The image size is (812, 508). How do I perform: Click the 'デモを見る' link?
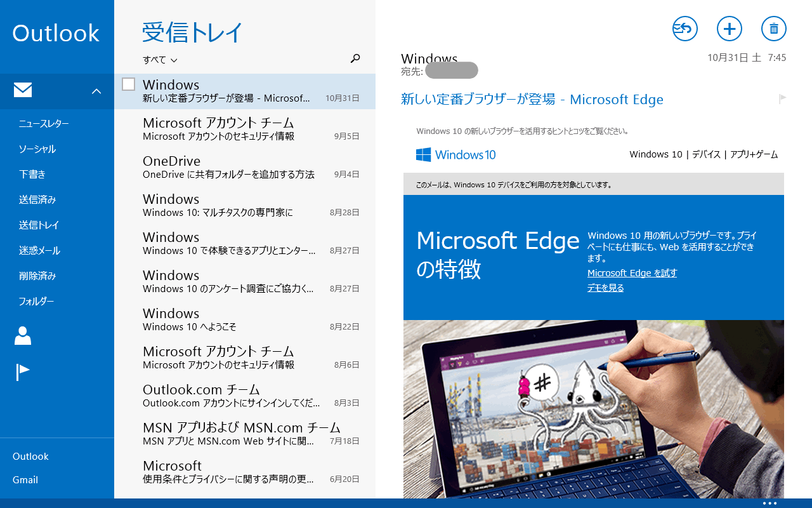click(605, 288)
